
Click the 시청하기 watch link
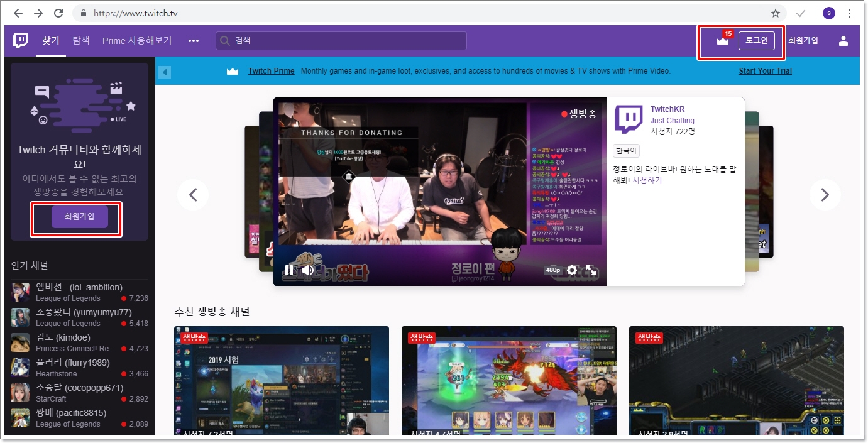click(x=647, y=180)
